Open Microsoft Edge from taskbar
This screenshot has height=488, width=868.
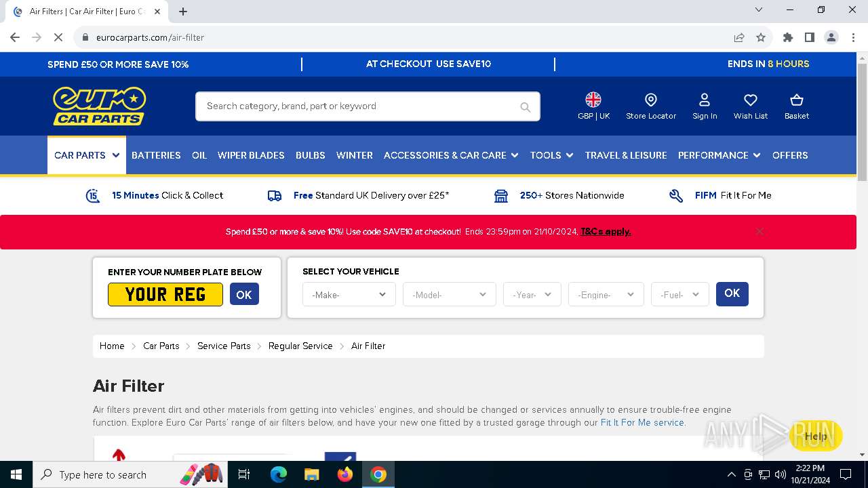(279, 474)
